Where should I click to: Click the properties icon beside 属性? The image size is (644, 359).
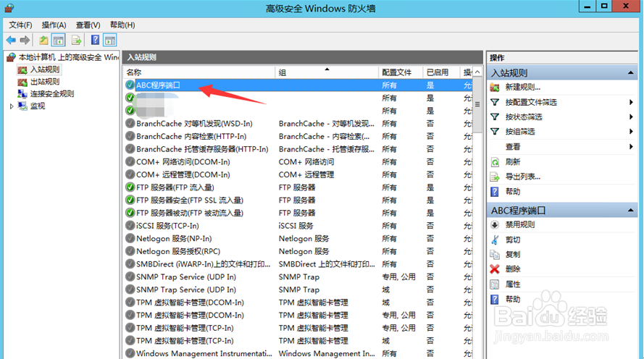point(495,284)
